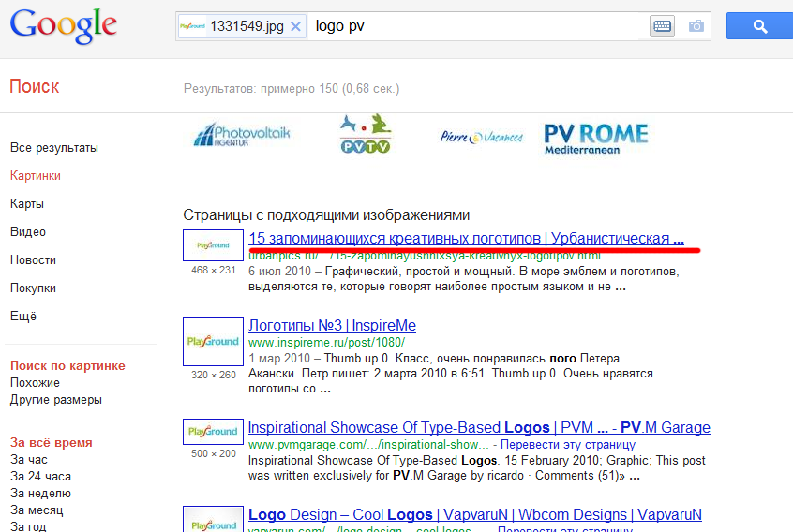
Task: Select the 'За 24 часа' time filter
Action: point(40,477)
